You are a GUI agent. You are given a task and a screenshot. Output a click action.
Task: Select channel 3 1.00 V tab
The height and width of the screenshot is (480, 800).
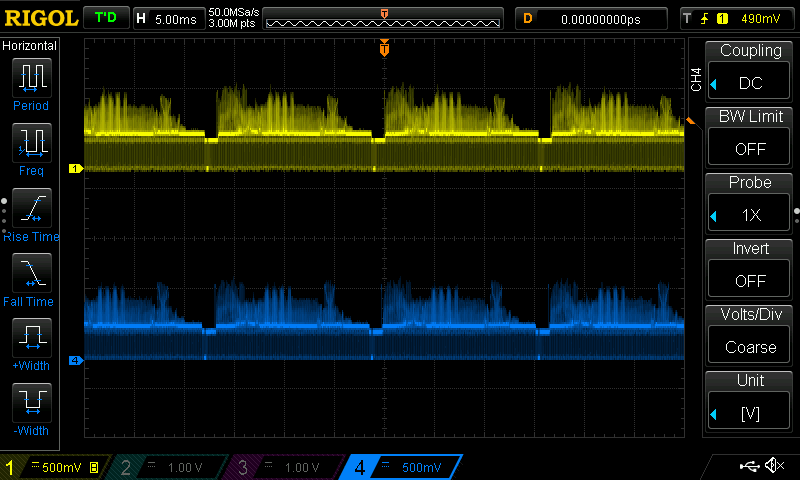coord(285,467)
